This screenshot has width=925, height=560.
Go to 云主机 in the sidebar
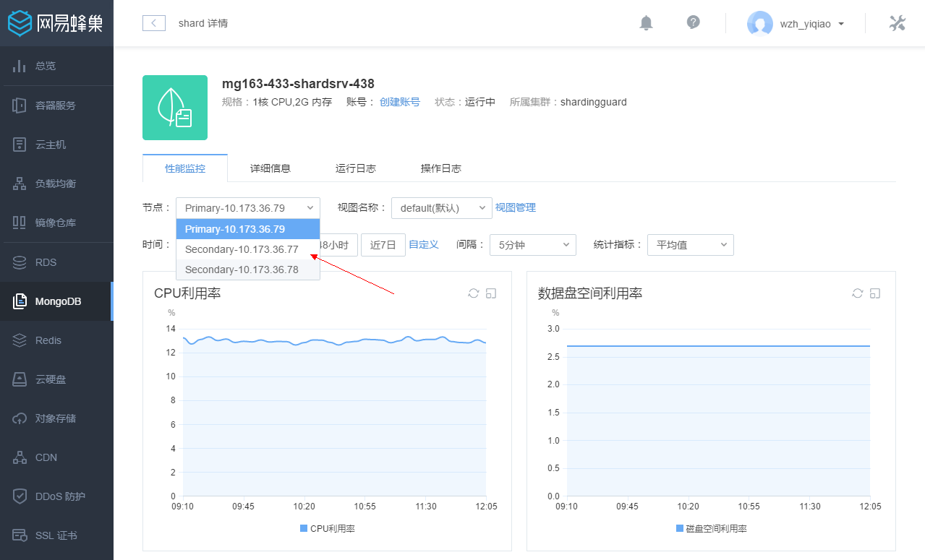pyautogui.click(x=56, y=145)
